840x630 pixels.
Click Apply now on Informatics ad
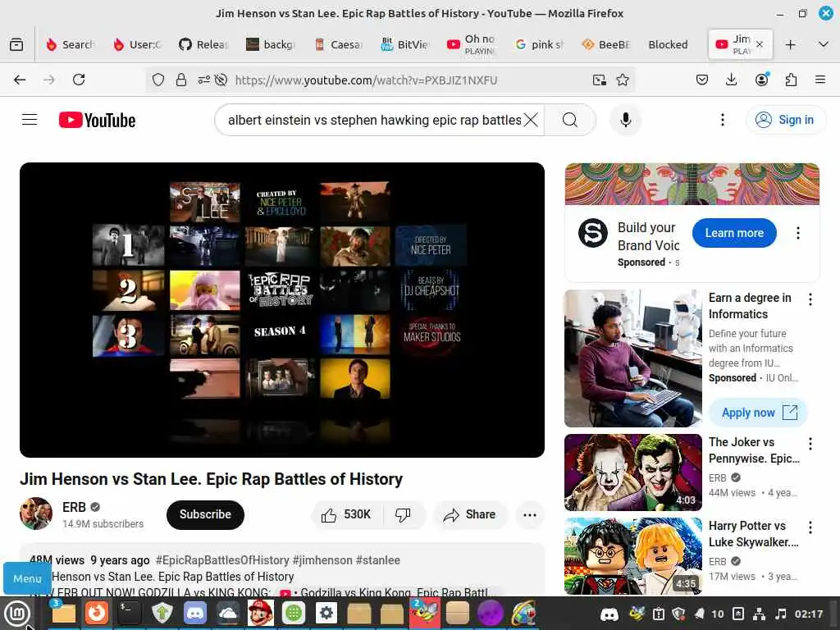pyautogui.click(x=758, y=413)
